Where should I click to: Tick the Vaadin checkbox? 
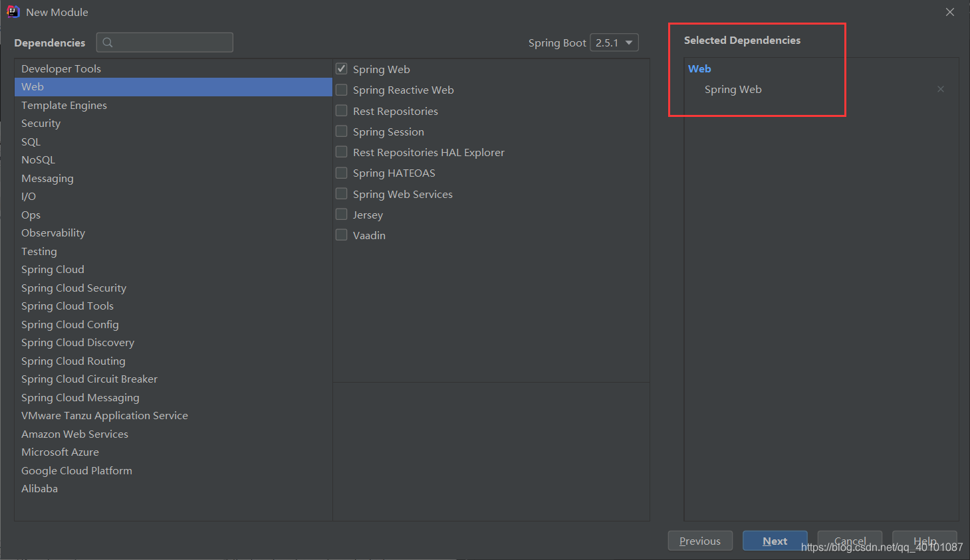342,234
